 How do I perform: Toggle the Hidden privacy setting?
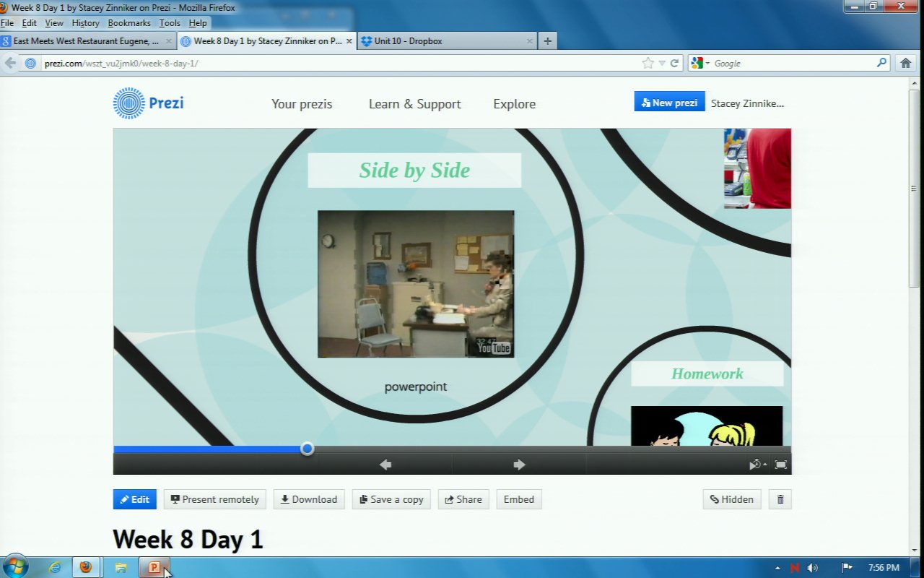click(731, 499)
